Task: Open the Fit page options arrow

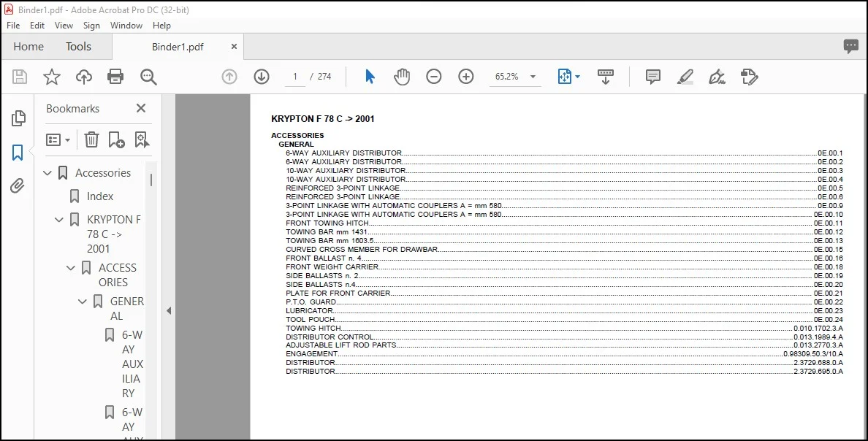Action: 577,77
